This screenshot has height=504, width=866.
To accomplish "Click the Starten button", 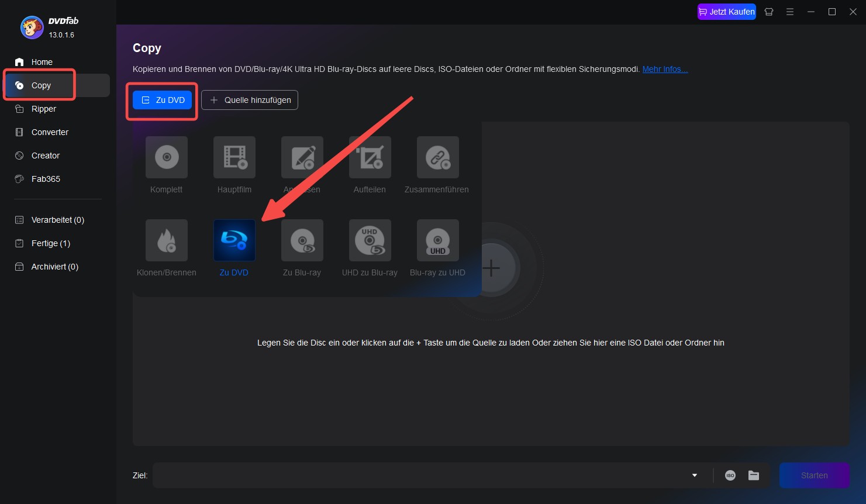I will [814, 475].
